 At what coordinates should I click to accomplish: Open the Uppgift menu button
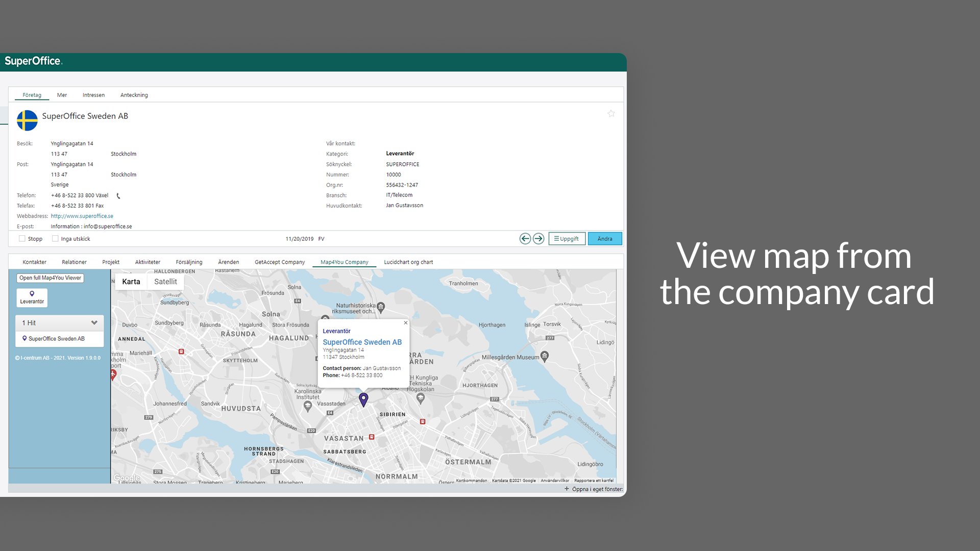tap(567, 239)
